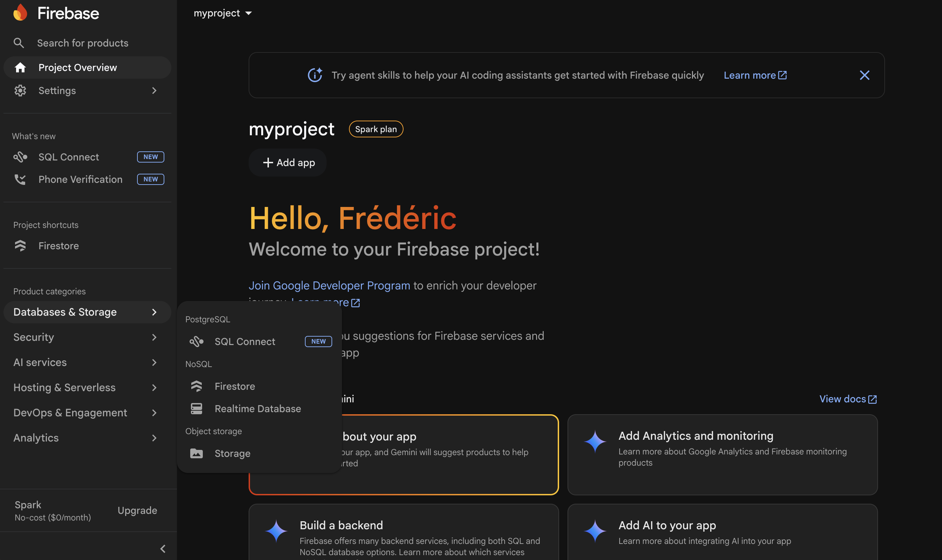The width and height of the screenshot is (942, 560).
Task: Click NEW badge beside sidebar SQL Connect
Action: point(151,157)
